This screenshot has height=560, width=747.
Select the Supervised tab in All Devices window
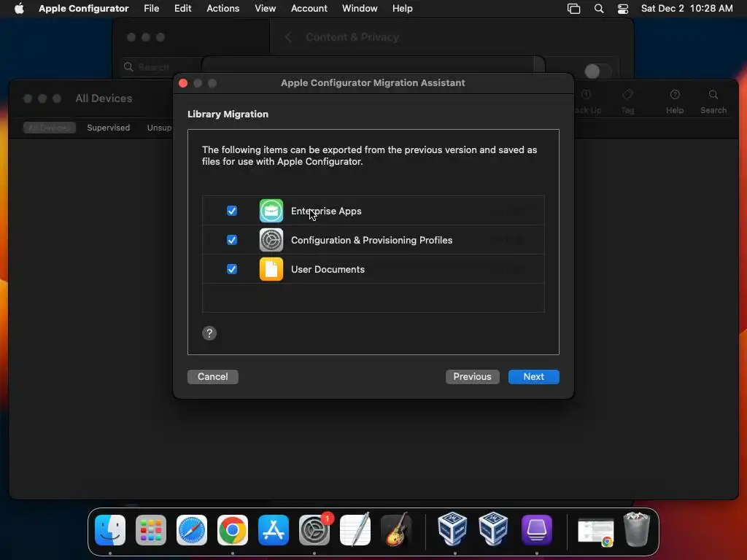coord(108,128)
